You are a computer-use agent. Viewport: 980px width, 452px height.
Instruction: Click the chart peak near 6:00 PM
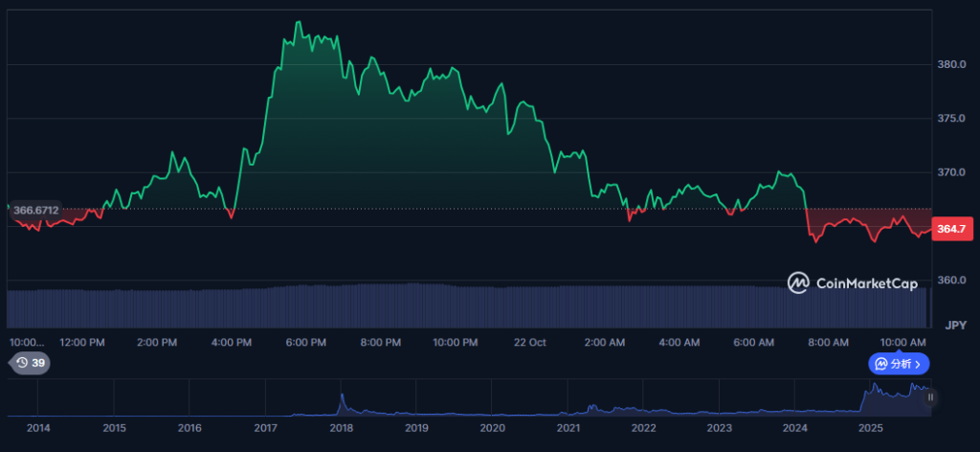(x=299, y=22)
